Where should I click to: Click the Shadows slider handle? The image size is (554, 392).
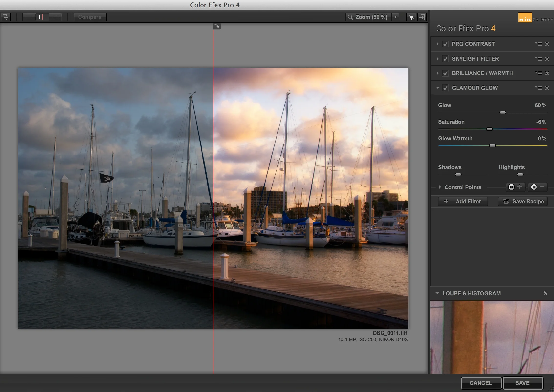click(458, 175)
